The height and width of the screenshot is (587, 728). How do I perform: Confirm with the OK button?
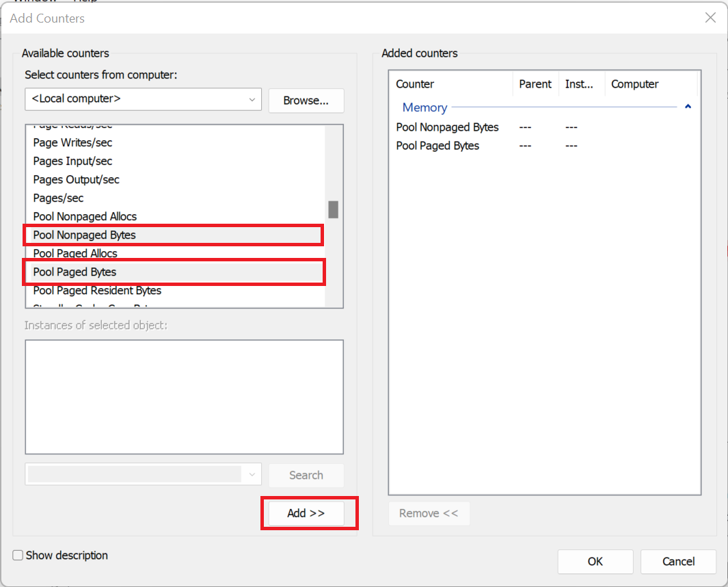click(595, 562)
